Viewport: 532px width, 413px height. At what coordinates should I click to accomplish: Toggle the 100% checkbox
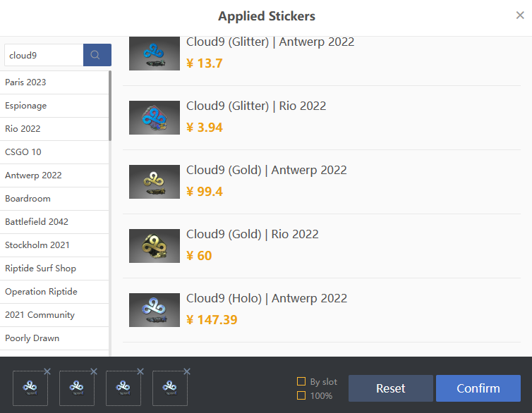click(x=301, y=395)
